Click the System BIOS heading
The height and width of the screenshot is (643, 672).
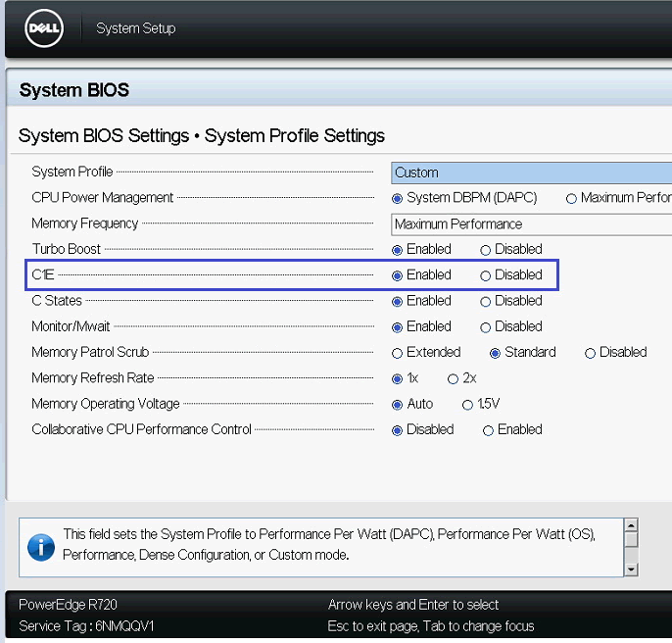pos(74,90)
